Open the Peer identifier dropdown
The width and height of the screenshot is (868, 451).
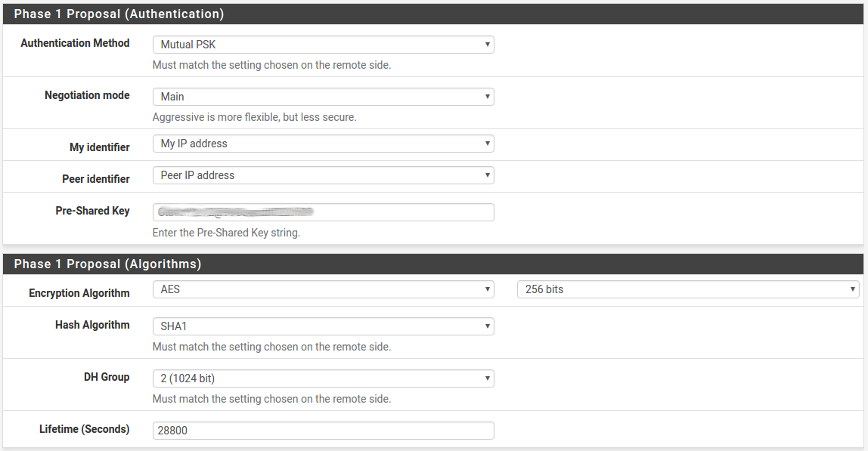tap(324, 175)
